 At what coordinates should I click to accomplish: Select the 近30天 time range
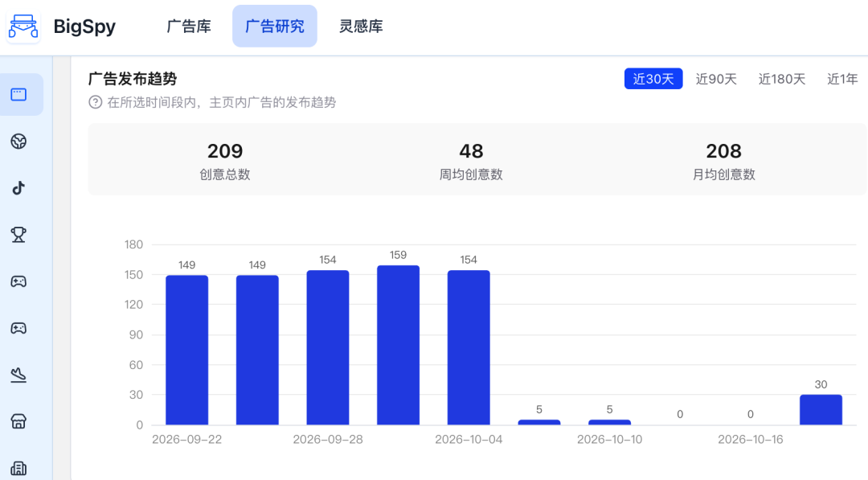coord(653,79)
